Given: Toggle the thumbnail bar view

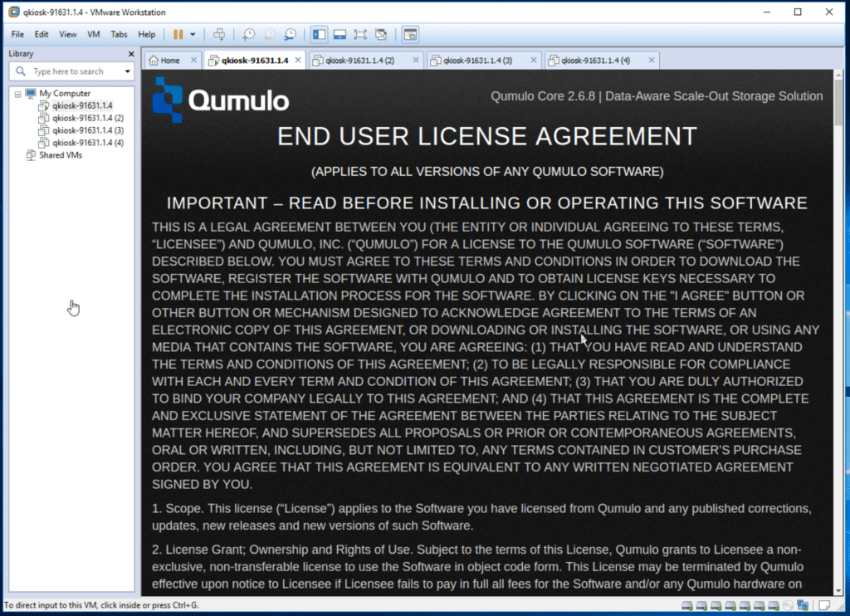Looking at the screenshot, I should click(x=340, y=35).
